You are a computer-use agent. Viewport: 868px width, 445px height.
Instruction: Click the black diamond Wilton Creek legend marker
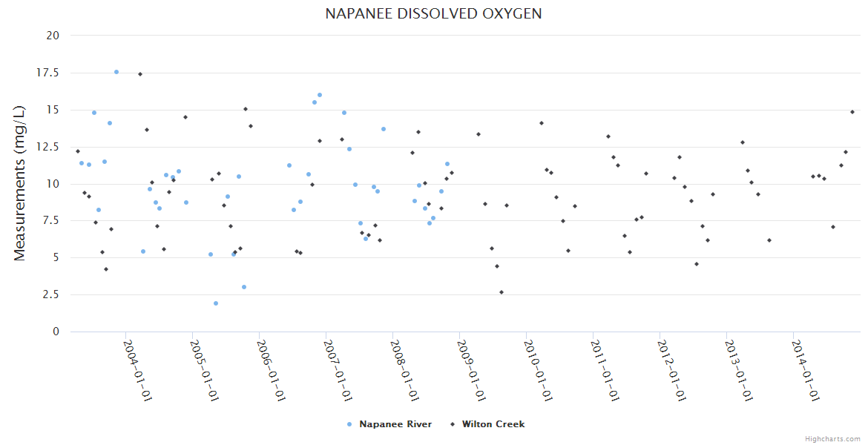click(451, 424)
